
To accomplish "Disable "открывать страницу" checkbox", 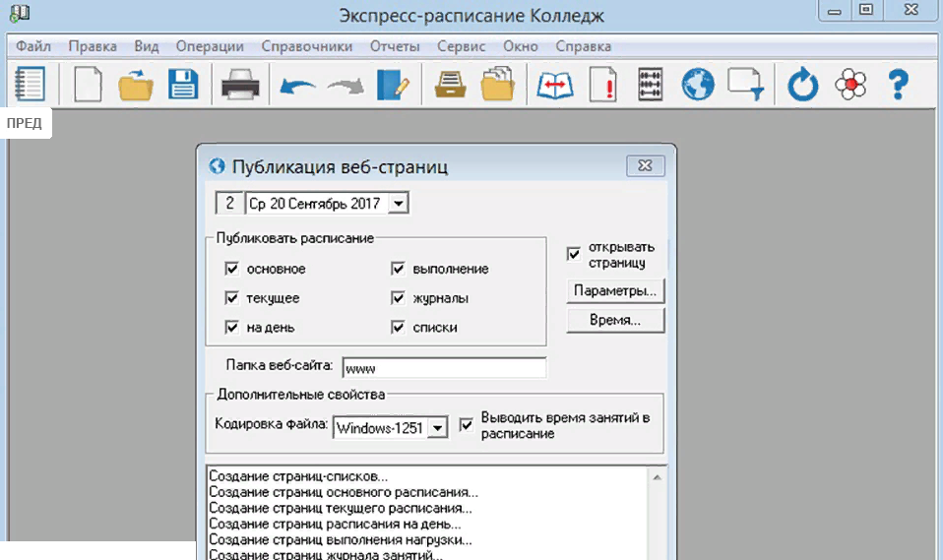I will (574, 255).
